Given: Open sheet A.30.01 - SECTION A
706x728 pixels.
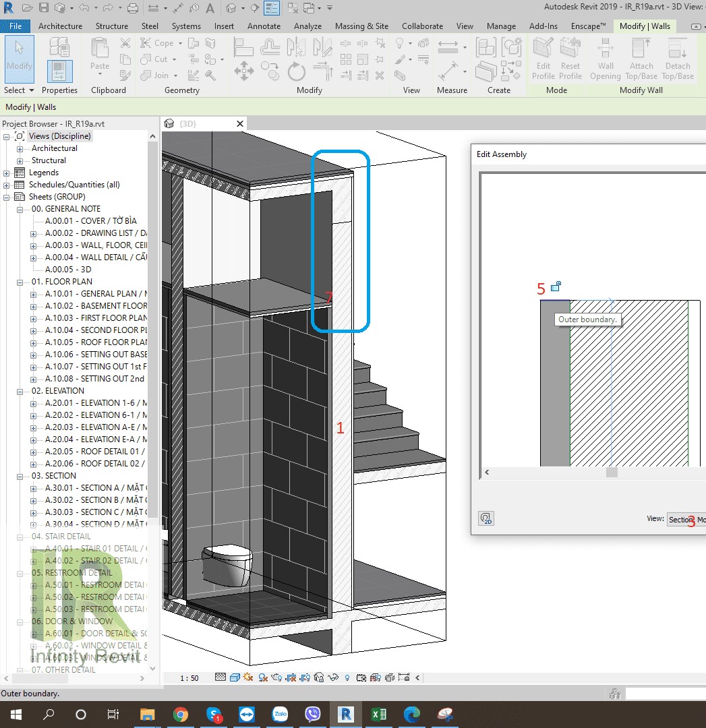Looking at the screenshot, I should 96,488.
